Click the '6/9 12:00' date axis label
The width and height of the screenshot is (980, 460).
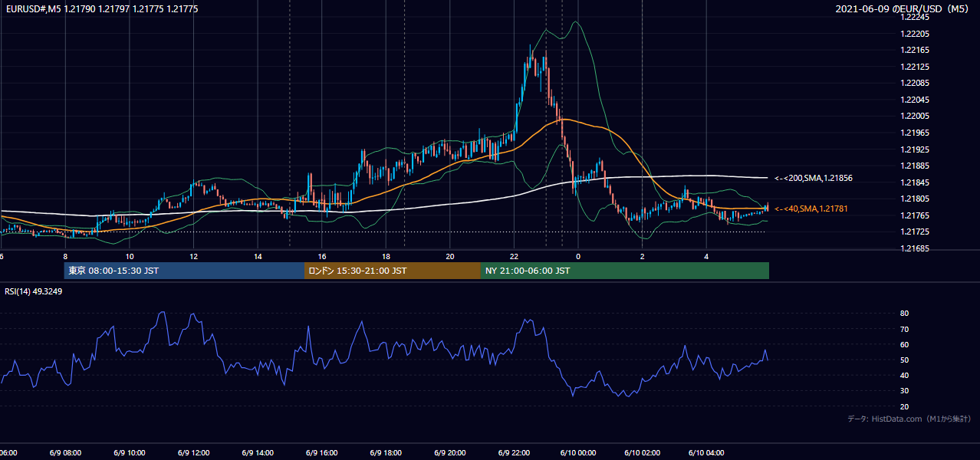tap(192, 452)
